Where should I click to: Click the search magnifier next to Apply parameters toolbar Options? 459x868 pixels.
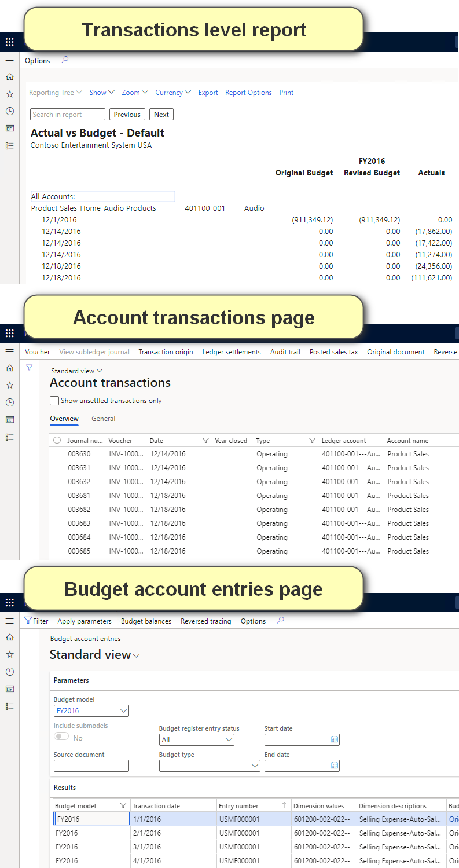pos(281,621)
